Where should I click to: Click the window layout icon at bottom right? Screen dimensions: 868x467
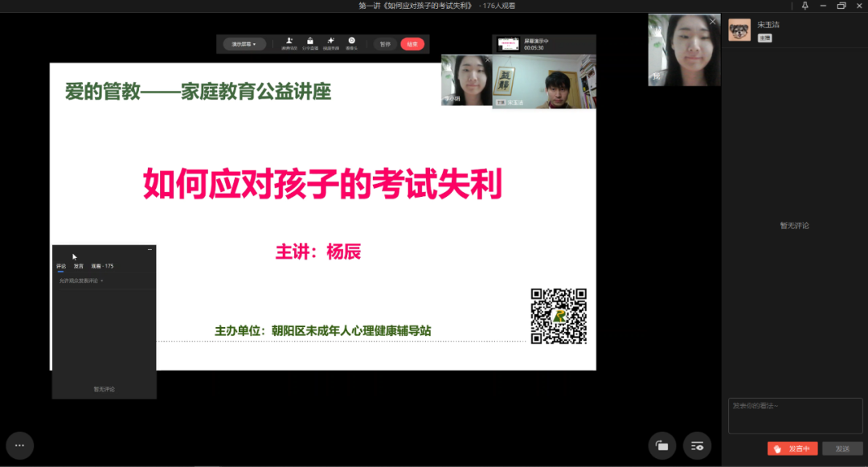[662, 445]
